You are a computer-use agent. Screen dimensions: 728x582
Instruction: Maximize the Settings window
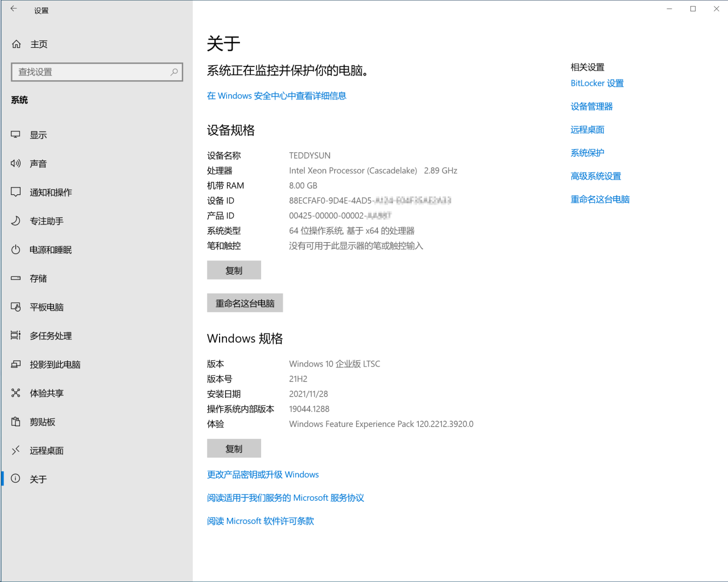pyautogui.click(x=693, y=9)
